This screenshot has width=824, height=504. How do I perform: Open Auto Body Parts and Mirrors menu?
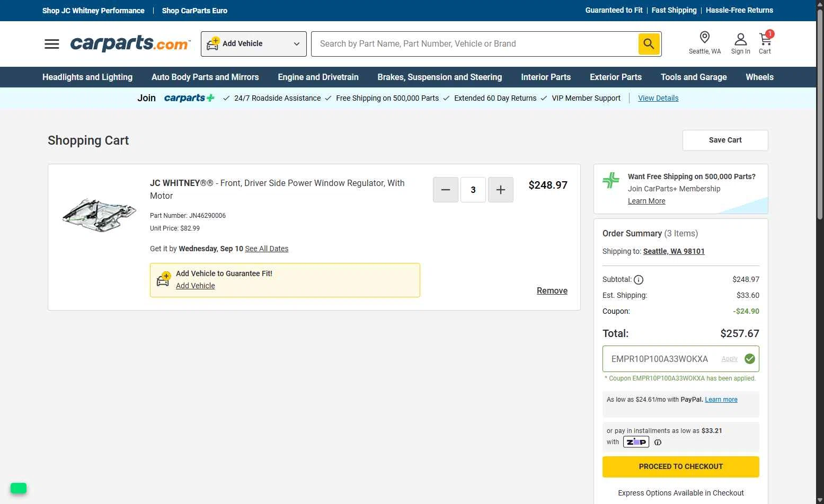click(205, 77)
